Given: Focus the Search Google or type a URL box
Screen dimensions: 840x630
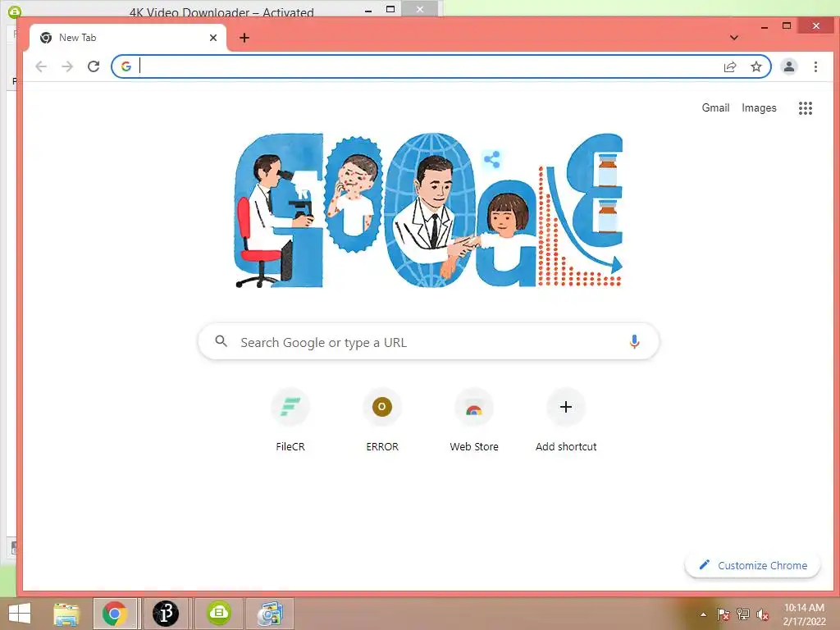Looking at the screenshot, I should coord(428,342).
